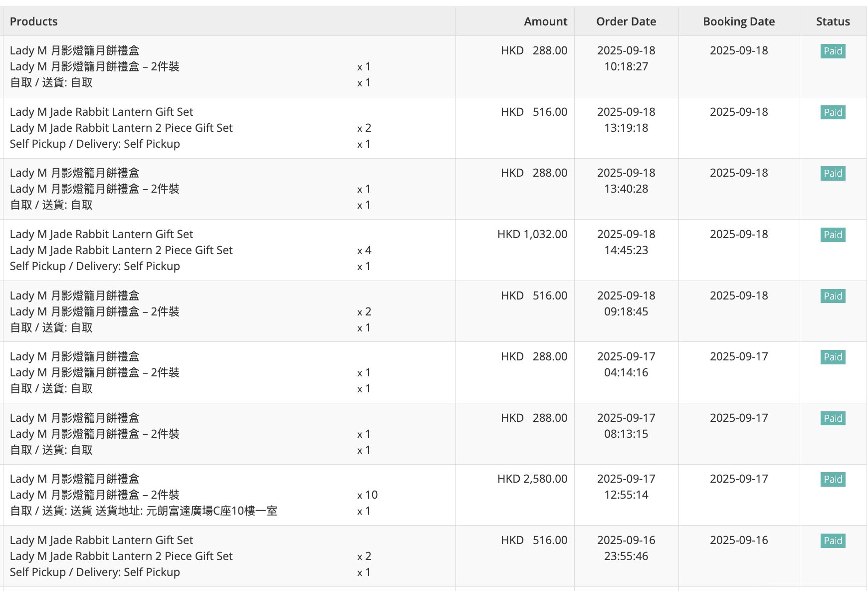Screen dimensions: 868x591
Task: Click Paid badge for the 09:18:45 order
Action: (833, 296)
